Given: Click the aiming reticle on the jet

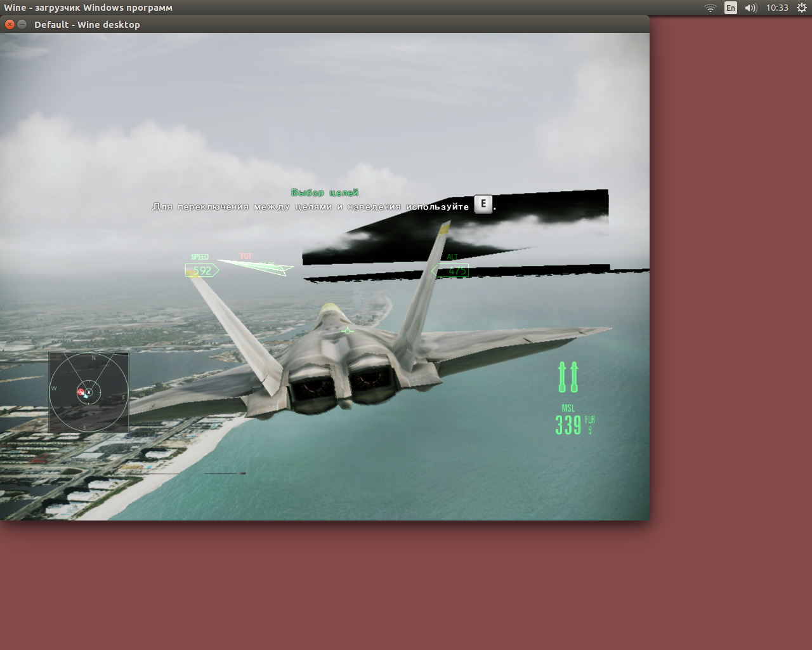Looking at the screenshot, I should click(348, 331).
